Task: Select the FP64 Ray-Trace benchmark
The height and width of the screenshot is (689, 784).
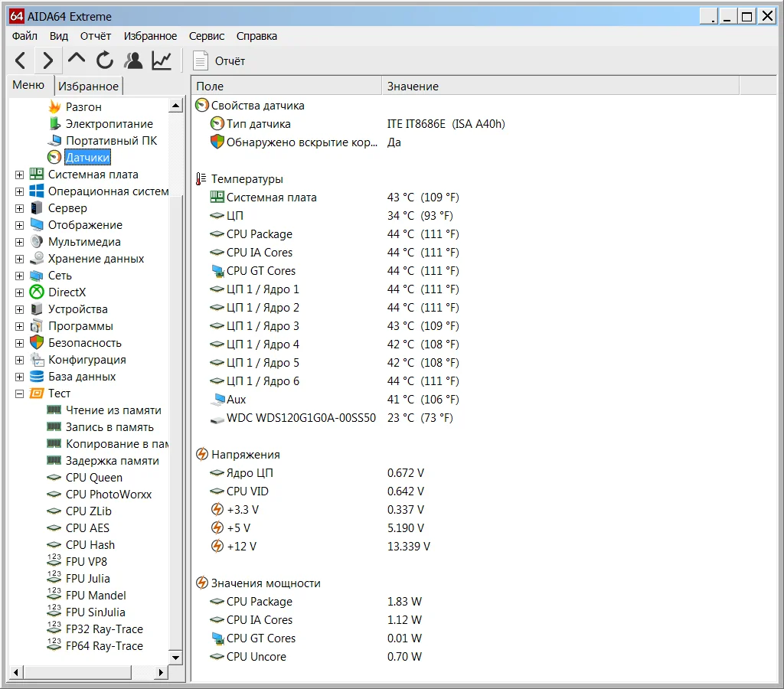Action: [104, 646]
